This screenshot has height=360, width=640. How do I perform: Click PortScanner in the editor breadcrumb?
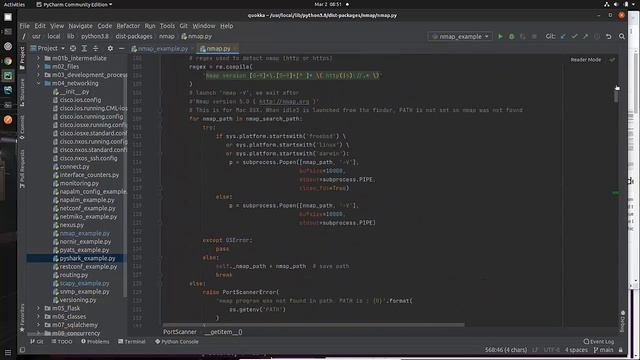[180, 332]
